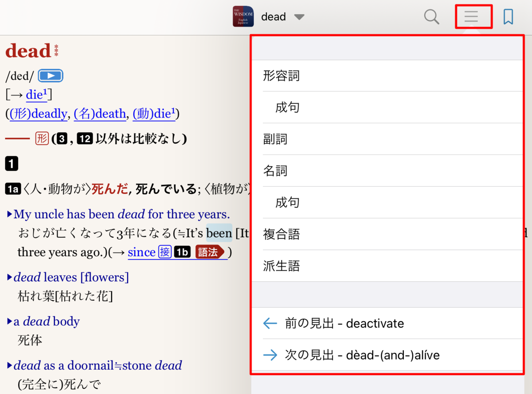Tap the 1b sense marker icon
The image size is (532, 394).
point(182,252)
